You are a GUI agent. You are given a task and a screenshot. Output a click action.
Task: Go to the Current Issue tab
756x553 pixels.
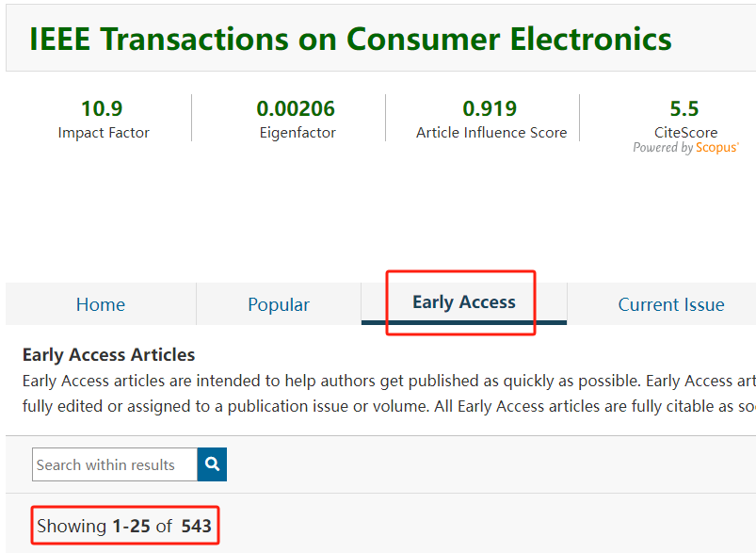pyautogui.click(x=670, y=304)
